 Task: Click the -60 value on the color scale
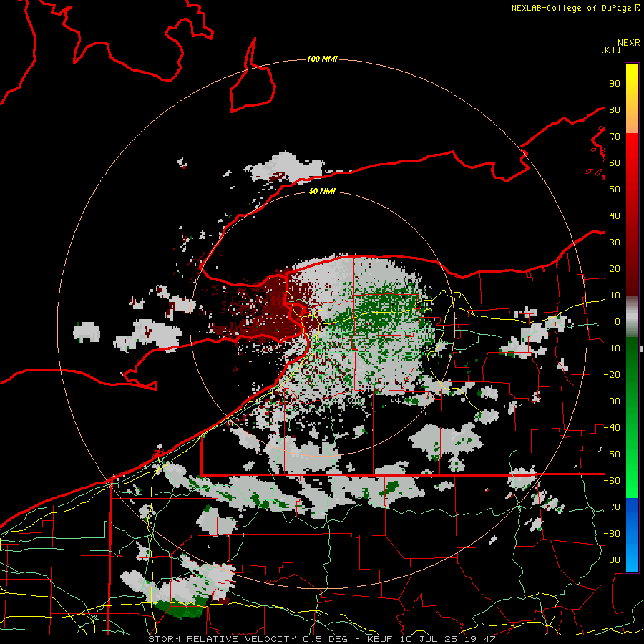pos(612,481)
